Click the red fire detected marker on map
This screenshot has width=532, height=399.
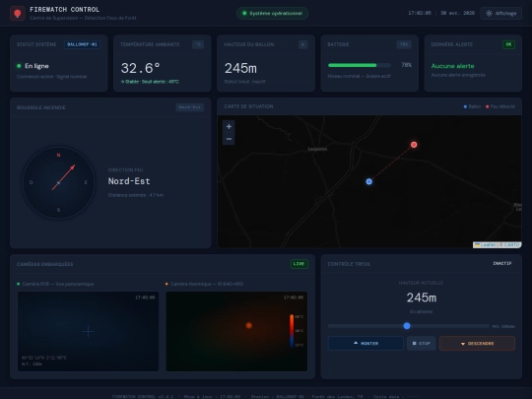pyautogui.click(x=414, y=145)
